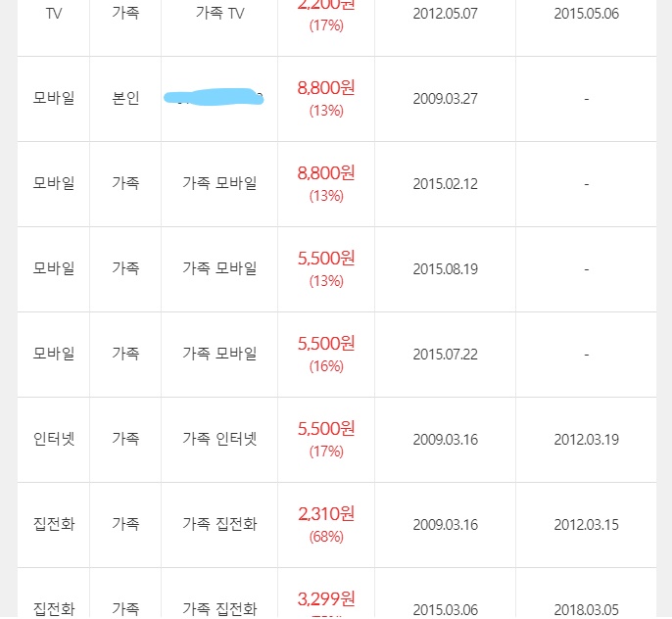Viewport: 672px width, 619px height.
Task: Click the start date 2015.02.12
Action: pyautogui.click(x=445, y=184)
